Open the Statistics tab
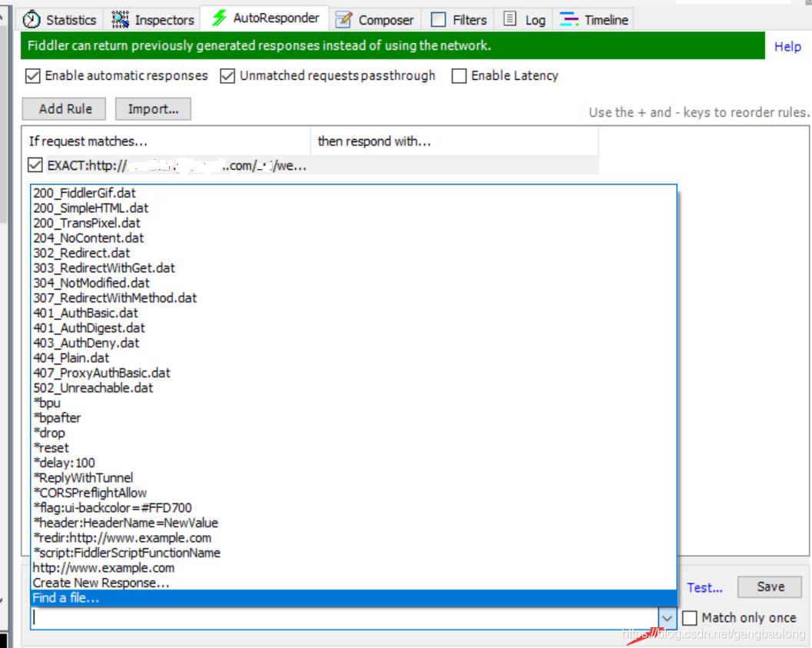The width and height of the screenshot is (812, 648). tap(60, 20)
